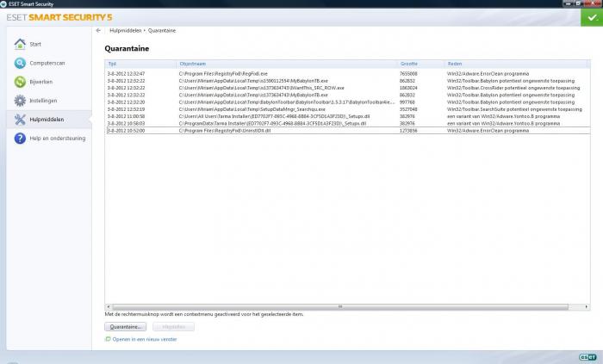The image size is (603, 364).
Task: Click the timestamp 3-8-2012 10:58:03
Action: point(126,124)
